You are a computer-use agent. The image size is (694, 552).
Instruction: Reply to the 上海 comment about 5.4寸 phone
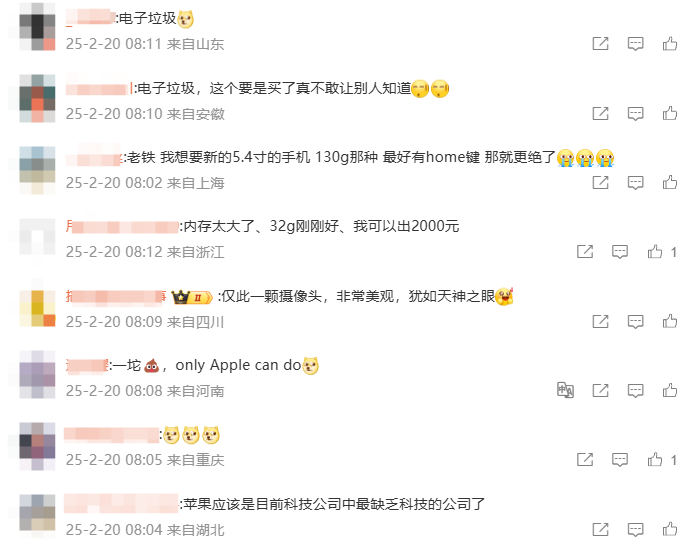pyautogui.click(x=636, y=183)
